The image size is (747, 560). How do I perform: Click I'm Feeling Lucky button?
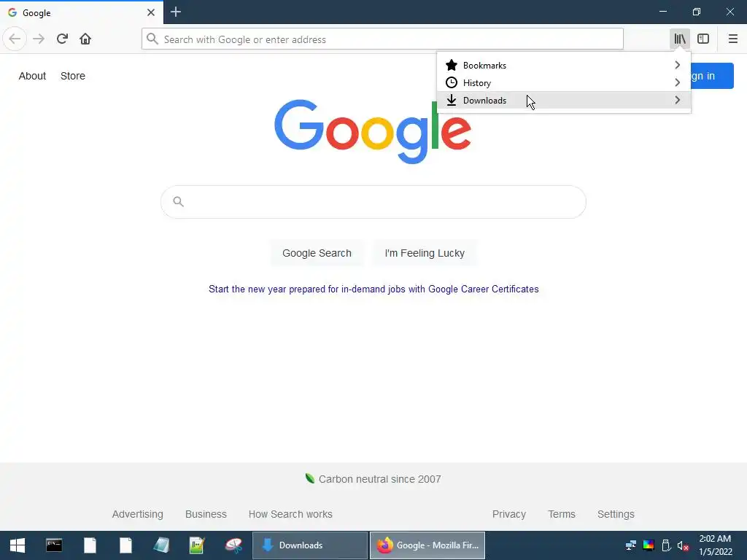click(425, 253)
